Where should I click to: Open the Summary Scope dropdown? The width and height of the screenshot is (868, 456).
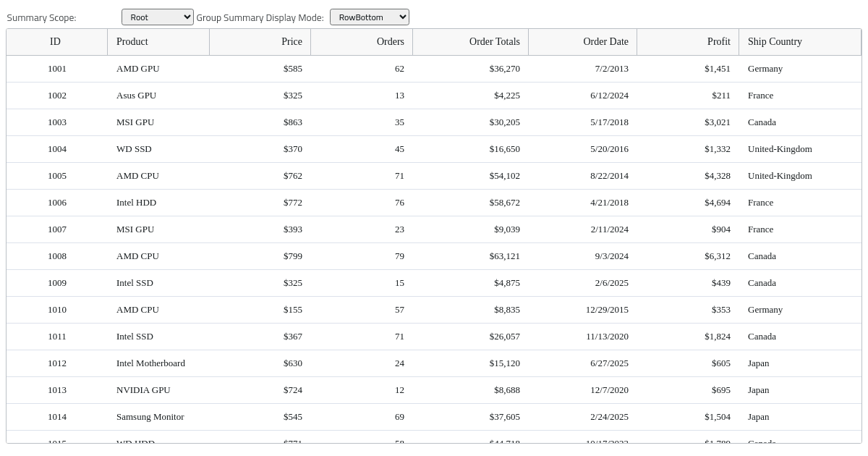[x=158, y=17]
